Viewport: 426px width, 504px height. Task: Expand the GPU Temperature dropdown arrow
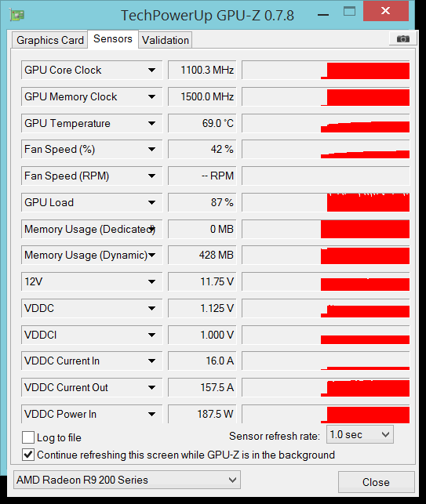(152, 123)
